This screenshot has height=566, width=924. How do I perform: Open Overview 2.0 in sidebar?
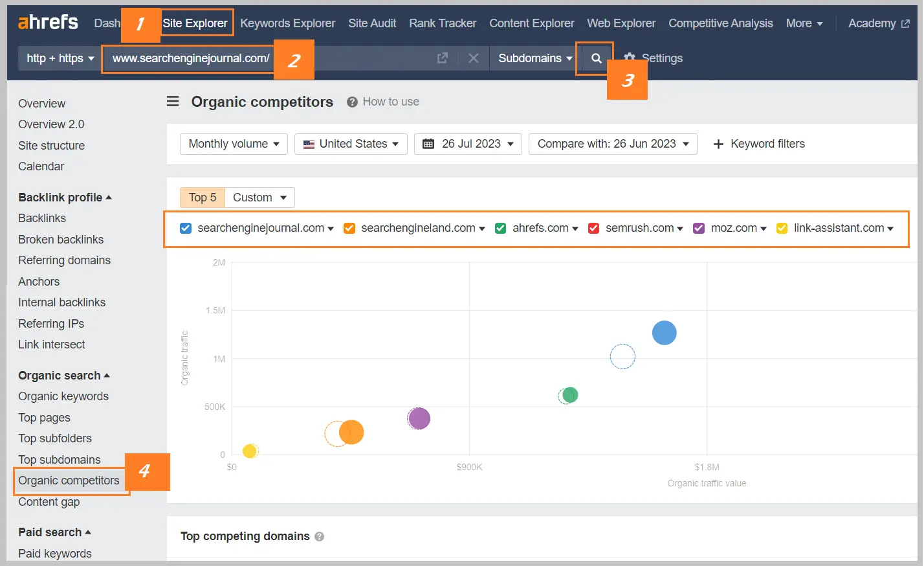[51, 124]
